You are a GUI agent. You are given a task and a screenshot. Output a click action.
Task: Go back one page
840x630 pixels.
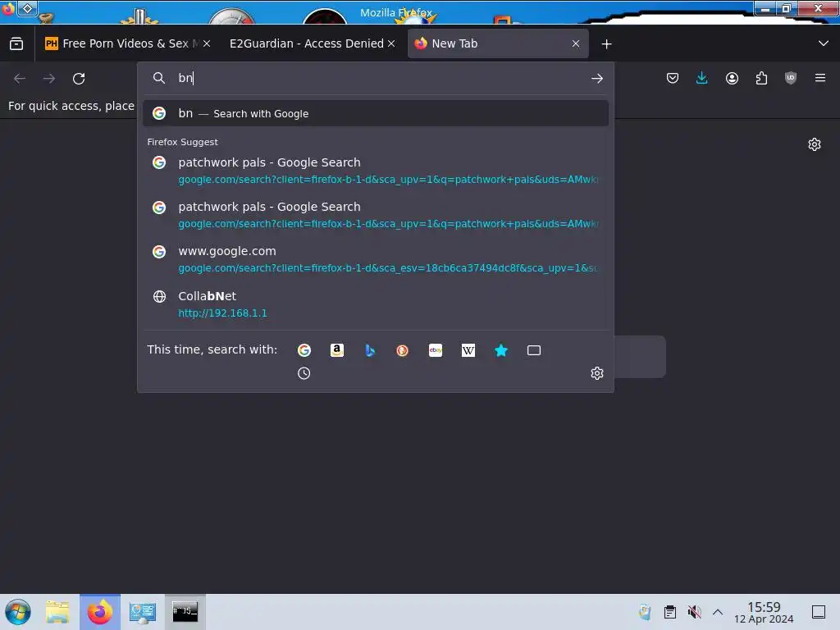(x=20, y=78)
